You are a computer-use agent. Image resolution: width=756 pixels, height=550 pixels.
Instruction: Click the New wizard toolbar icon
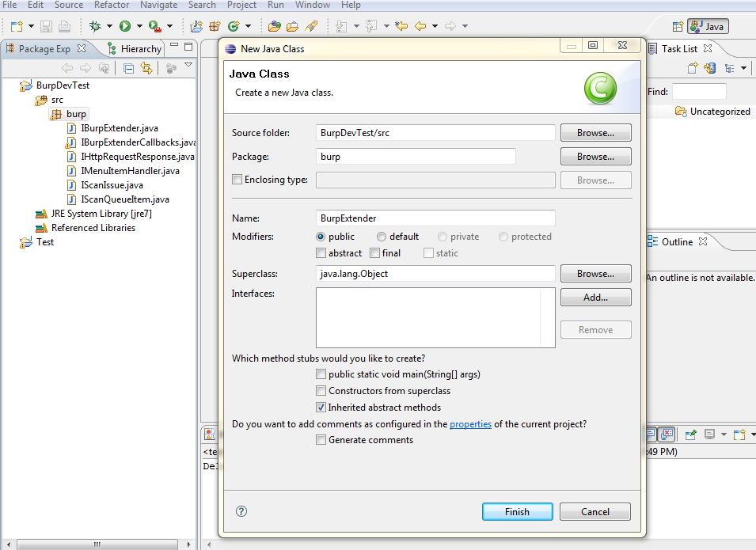[17, 26]
